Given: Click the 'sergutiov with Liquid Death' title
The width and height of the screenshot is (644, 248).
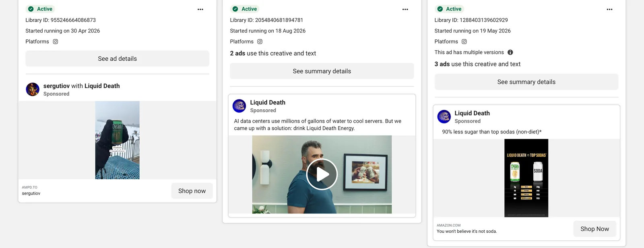Looking at the screenshot, I should click(x=81, y=86).
